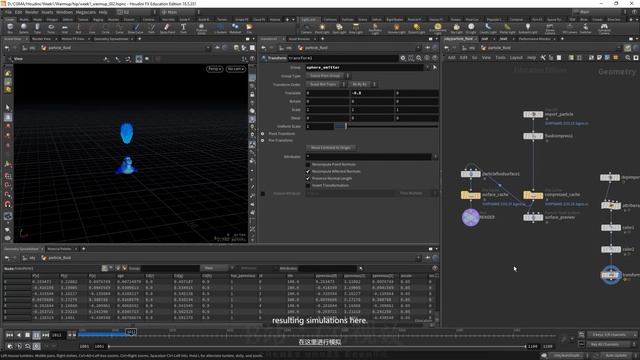Select the Metaball shelf tool

point(236,29)
